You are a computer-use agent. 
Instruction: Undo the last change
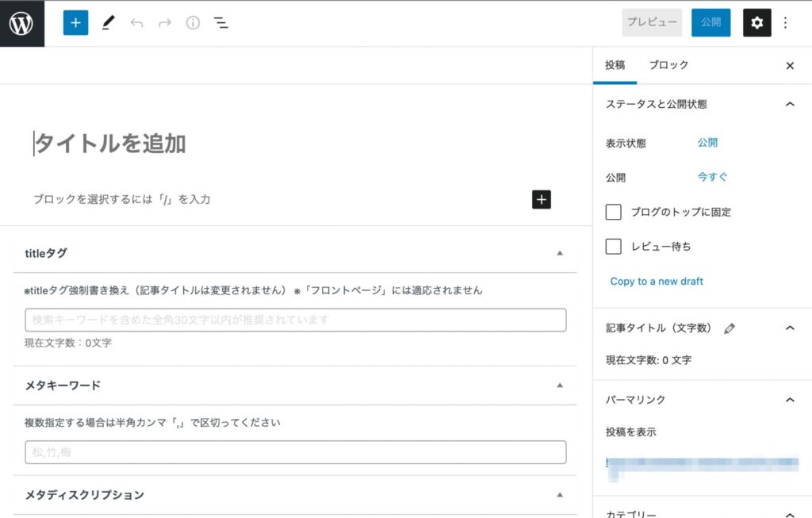136,23
